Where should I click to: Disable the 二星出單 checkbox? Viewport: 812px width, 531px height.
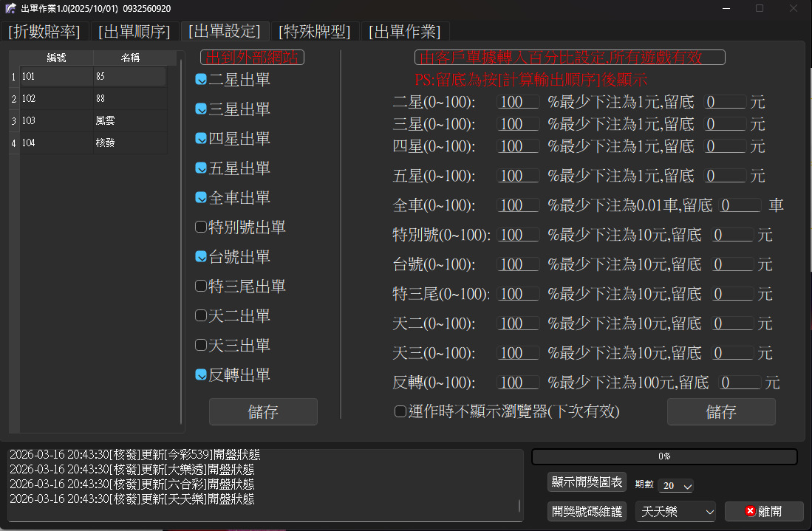click(x=200, y=79)
